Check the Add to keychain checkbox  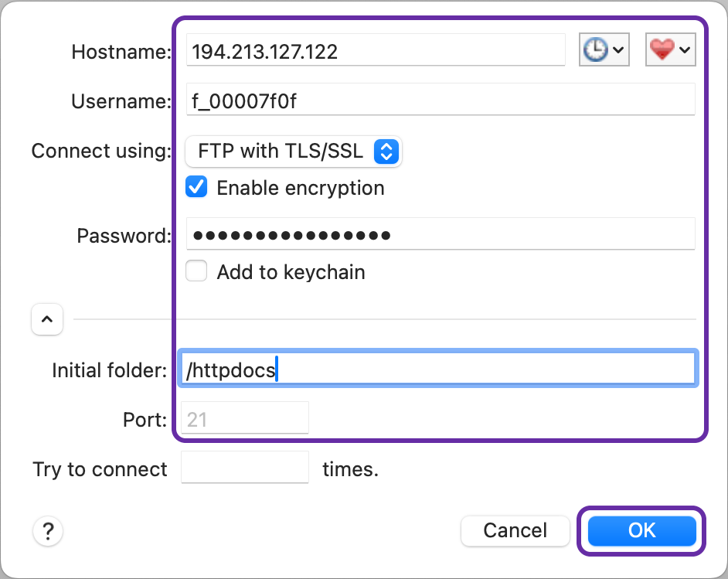point(197,272)
